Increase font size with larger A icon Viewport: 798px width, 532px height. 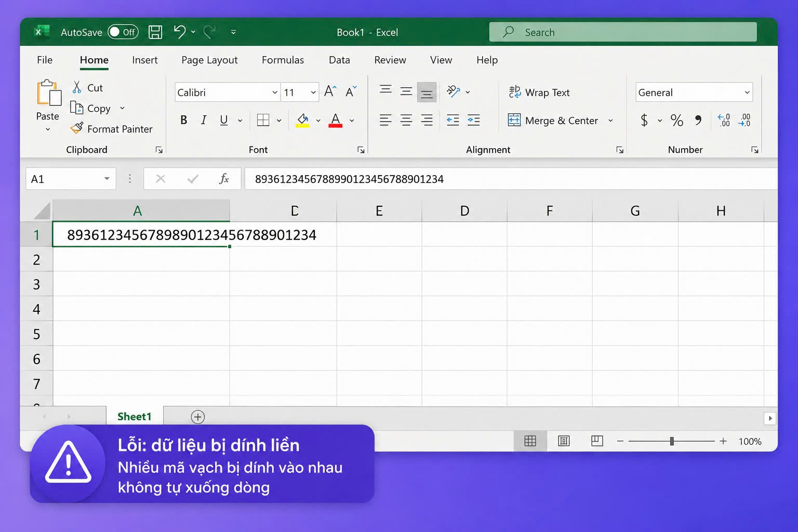330,92
